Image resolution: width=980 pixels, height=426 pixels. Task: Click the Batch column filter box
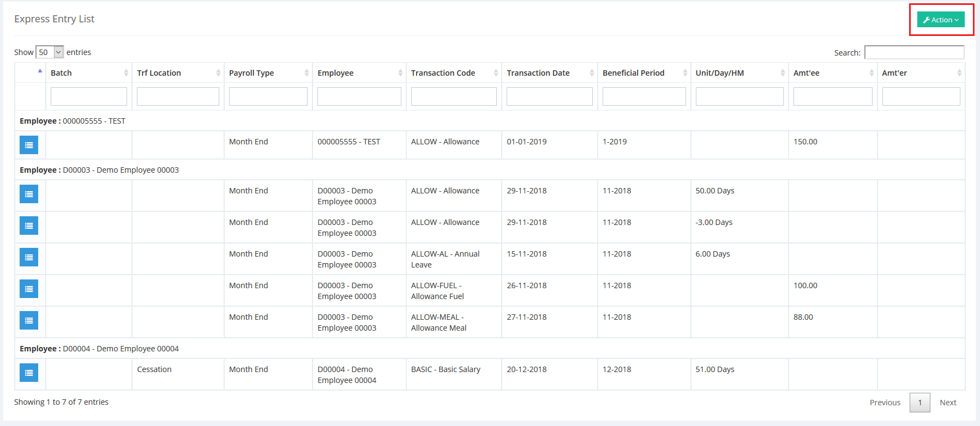pyautogui.click(x=89, y=96)
